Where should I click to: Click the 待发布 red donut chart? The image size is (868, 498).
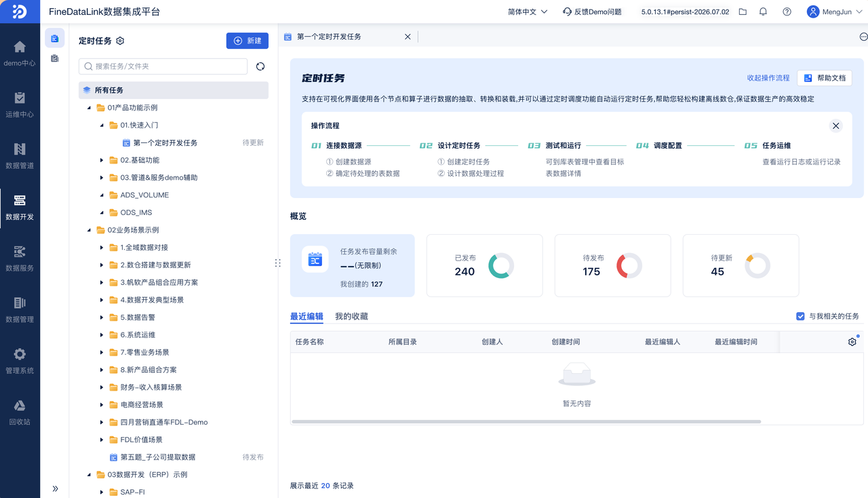pyautogui.click(x=629, y=266)
